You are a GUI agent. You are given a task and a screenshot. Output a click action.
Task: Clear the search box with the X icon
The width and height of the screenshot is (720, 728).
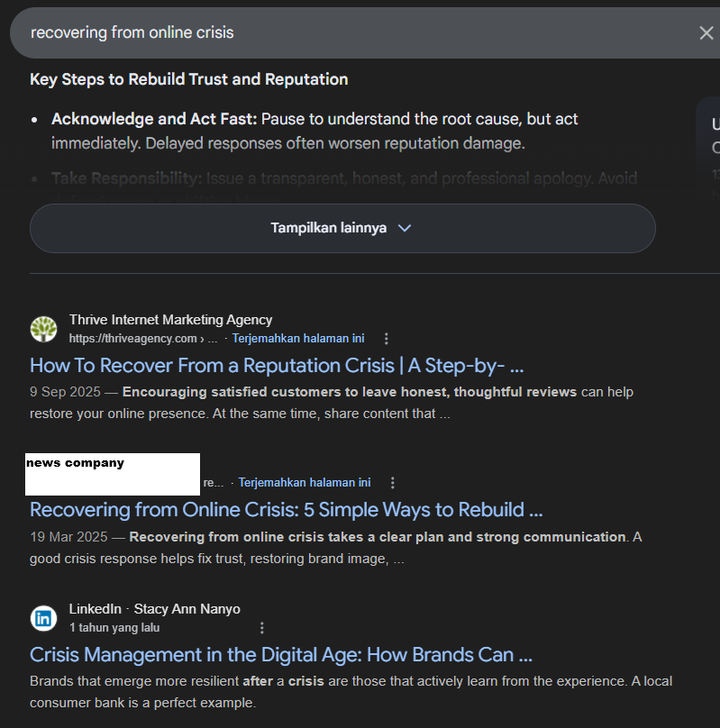pos(706,33)
